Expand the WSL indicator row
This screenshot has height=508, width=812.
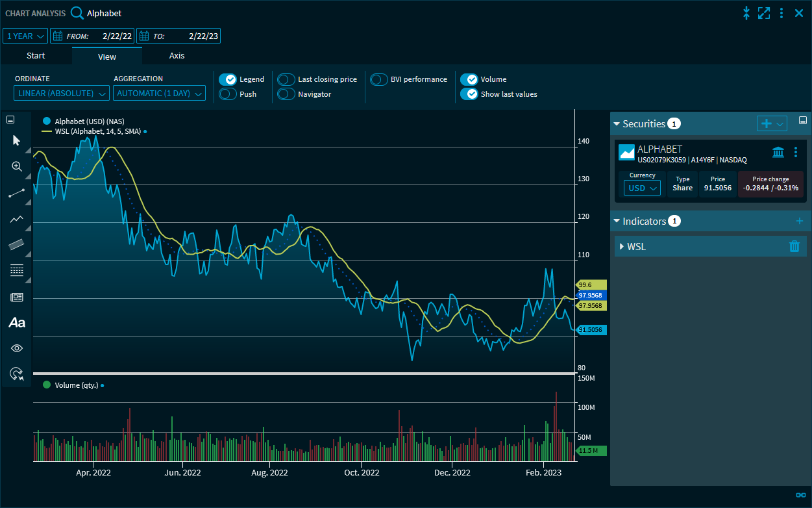[x=621, y=247]
